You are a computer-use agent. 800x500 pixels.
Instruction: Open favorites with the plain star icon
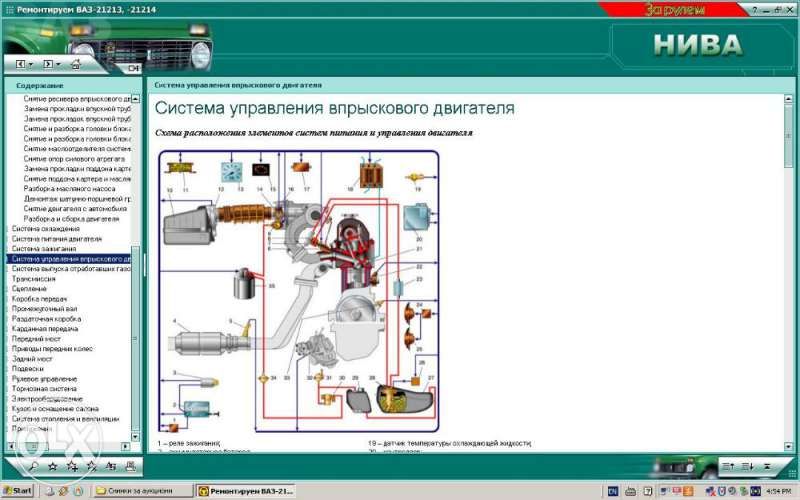click(52, 466)
